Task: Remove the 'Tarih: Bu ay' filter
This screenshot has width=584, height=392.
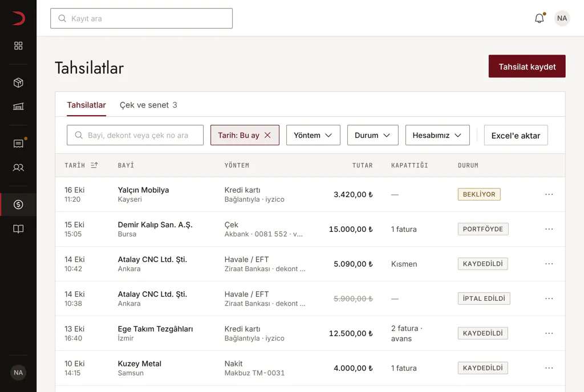Action: click(x=267, y=136)
